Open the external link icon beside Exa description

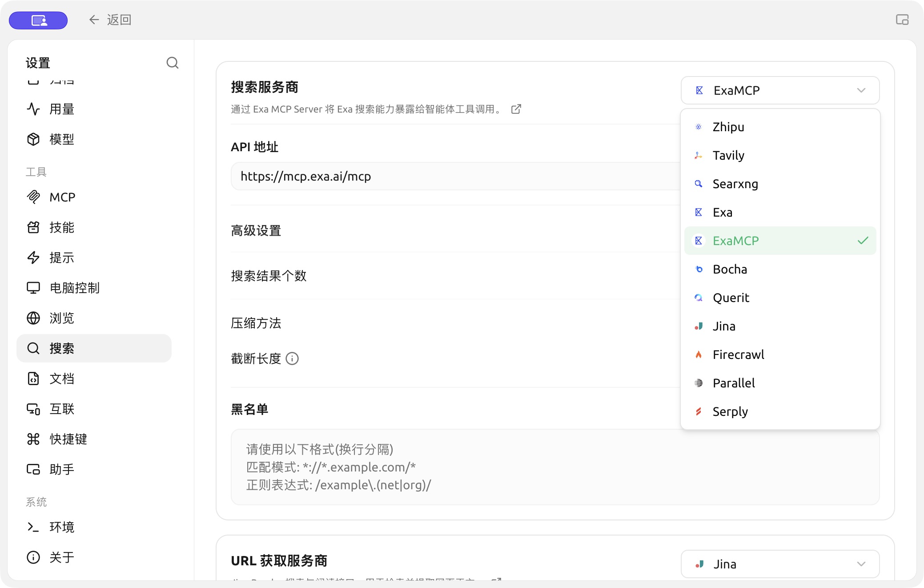[516, 109]
